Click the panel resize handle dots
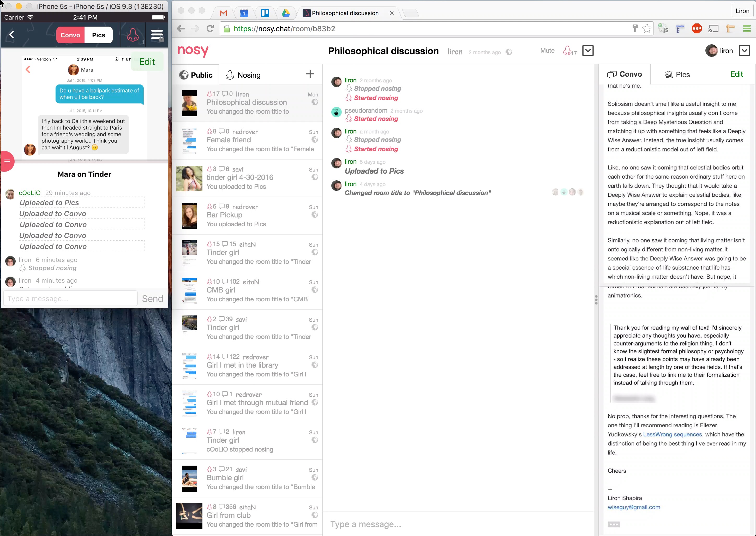The width and height of the screenshot is (756, 536). 596,300
